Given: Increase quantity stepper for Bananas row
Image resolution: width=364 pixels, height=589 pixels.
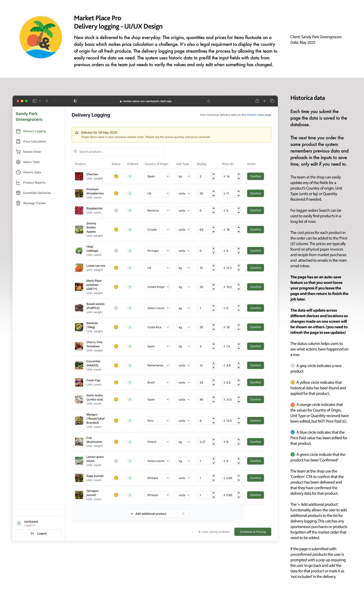Looking at the screenshot, I should (x=213, y=325).
